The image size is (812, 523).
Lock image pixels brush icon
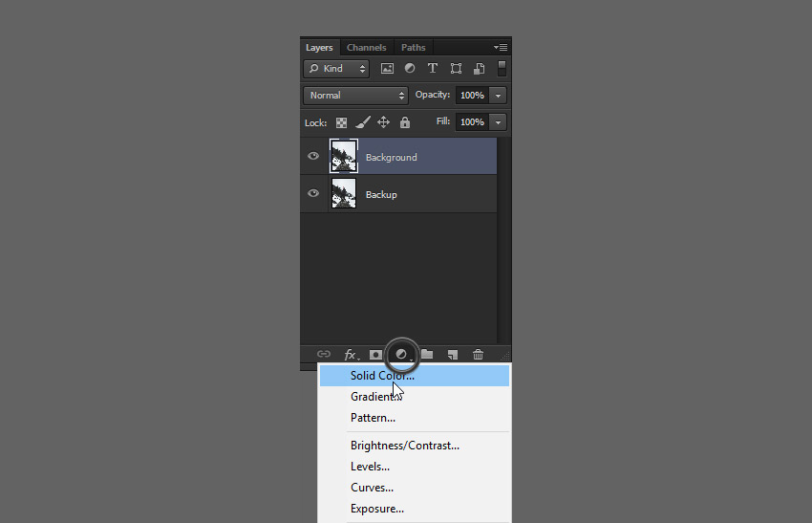click(362, 122)
